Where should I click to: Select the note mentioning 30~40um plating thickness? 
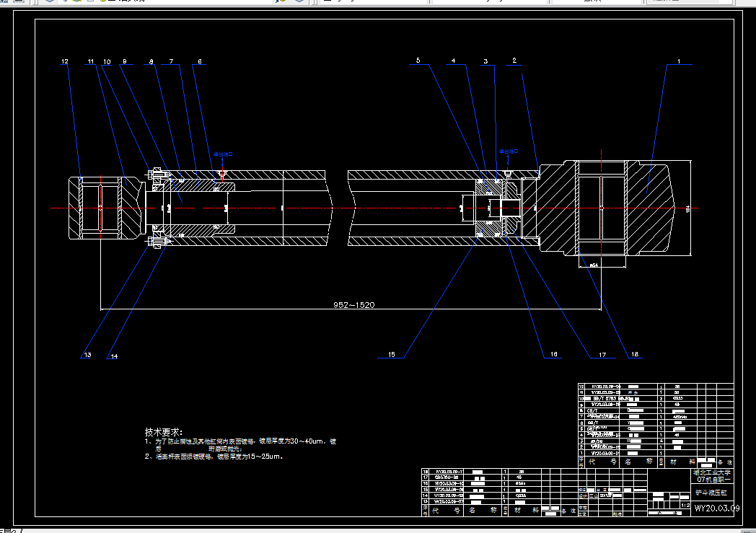[241, 444]
